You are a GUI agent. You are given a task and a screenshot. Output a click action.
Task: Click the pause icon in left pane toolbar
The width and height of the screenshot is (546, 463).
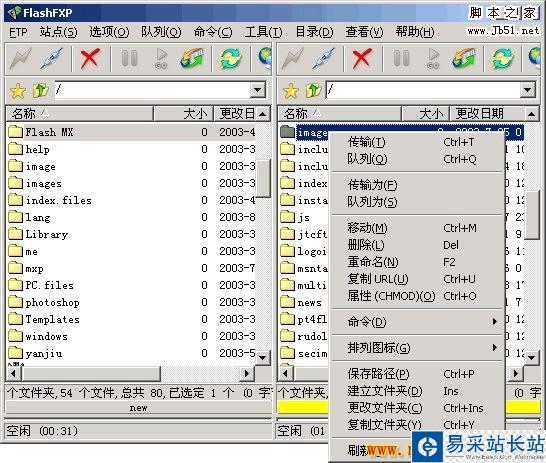[x=130, y=58]
